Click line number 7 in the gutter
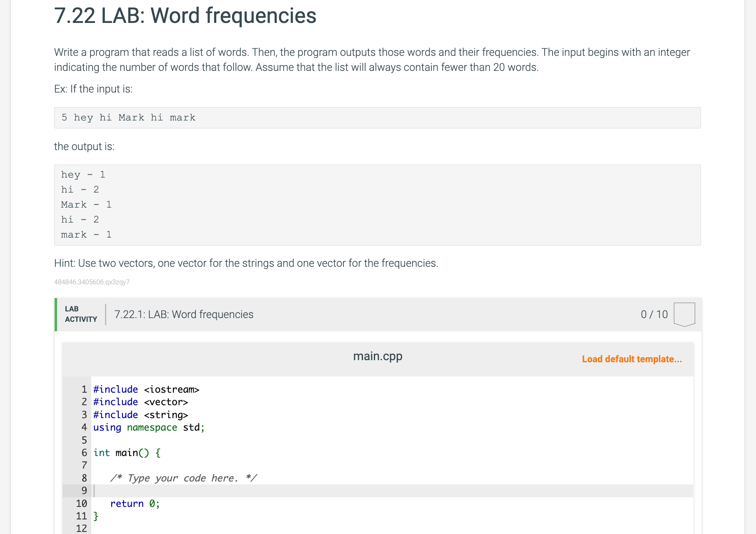Screen dimensions: 756x534 pyautogui.click(x=84, y=465)
